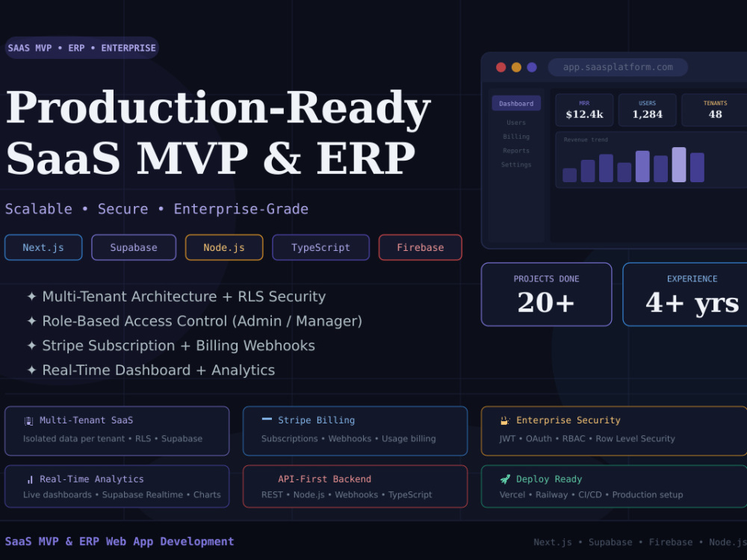
Task: Click JWT • OAuth • RBAC description text
Action: (x=587, y=438)
